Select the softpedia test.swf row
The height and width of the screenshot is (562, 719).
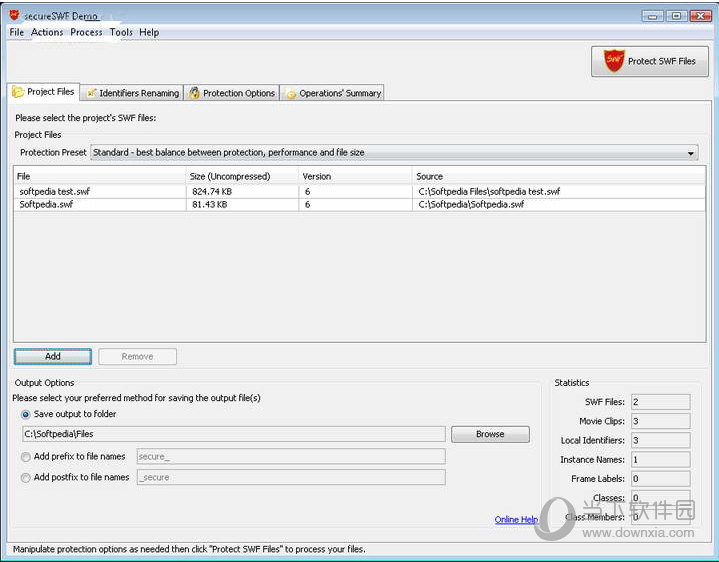click(x=360, y=192)
